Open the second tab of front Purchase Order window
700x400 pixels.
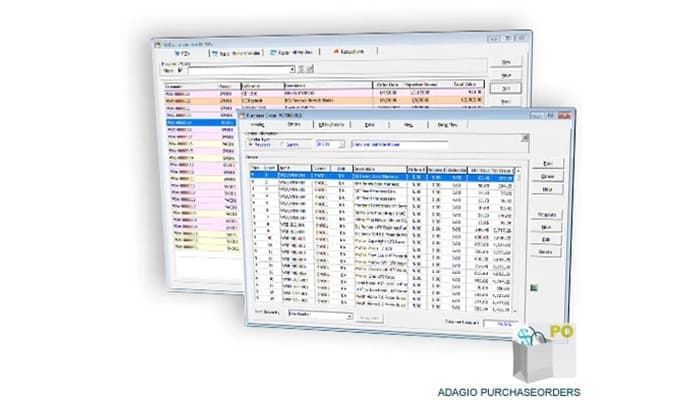point(293,125)
